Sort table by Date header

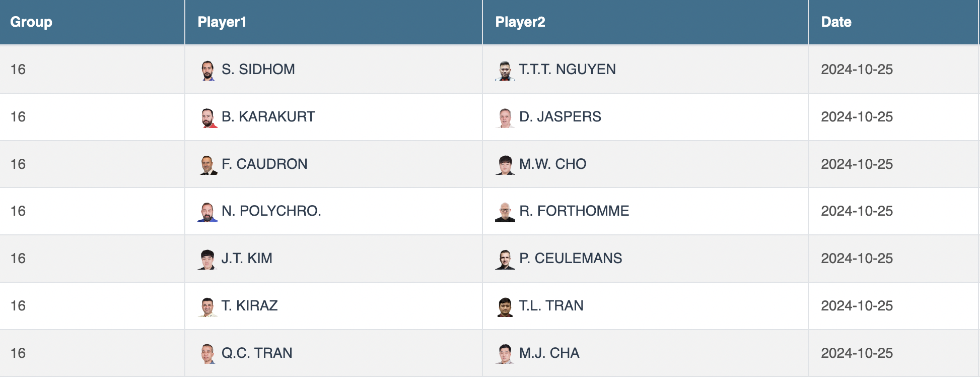836,22
